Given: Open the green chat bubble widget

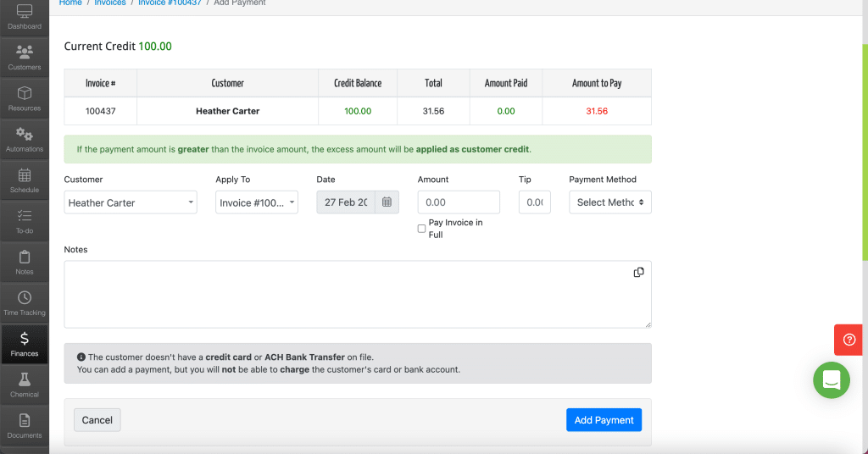Looking at the screenshot, I should (x=832, y=380).
